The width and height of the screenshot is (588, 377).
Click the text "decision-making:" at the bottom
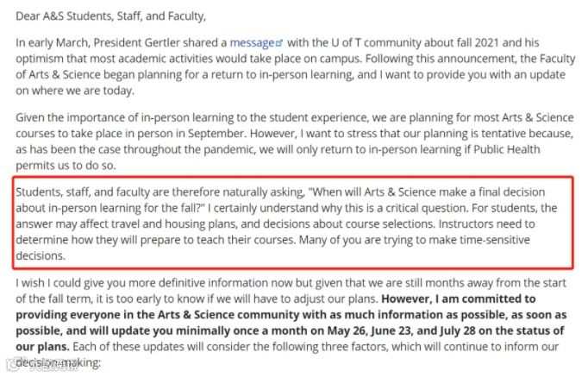coord(59,364)
